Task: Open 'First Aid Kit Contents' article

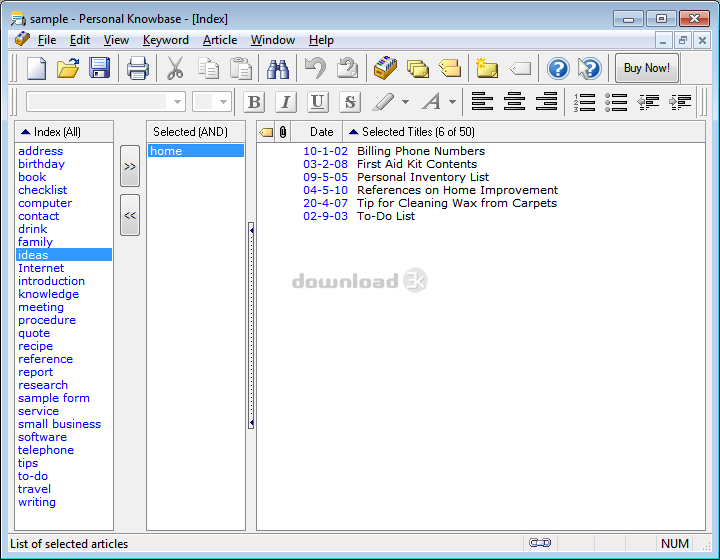Action: pos(416,164)
